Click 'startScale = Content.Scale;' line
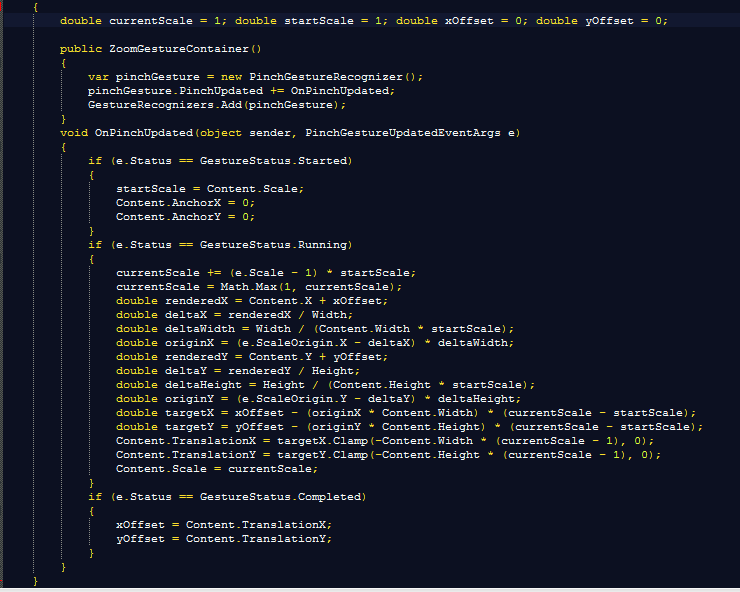The image size is (740, 592). click(210, 189)
